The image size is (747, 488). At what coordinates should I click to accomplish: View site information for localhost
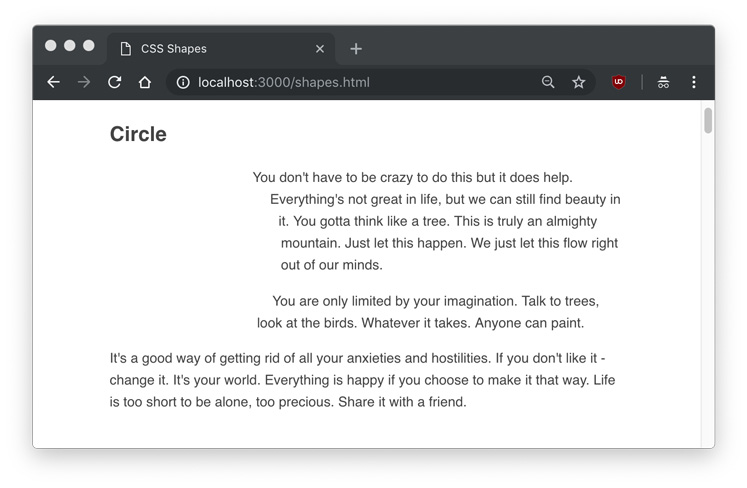click(183, 82)
